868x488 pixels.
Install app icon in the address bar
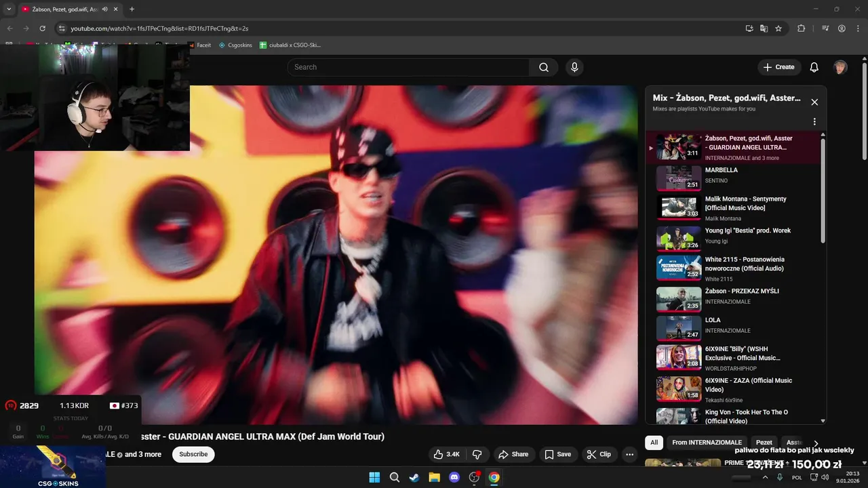pyautogui.click(x=749, y=28)
